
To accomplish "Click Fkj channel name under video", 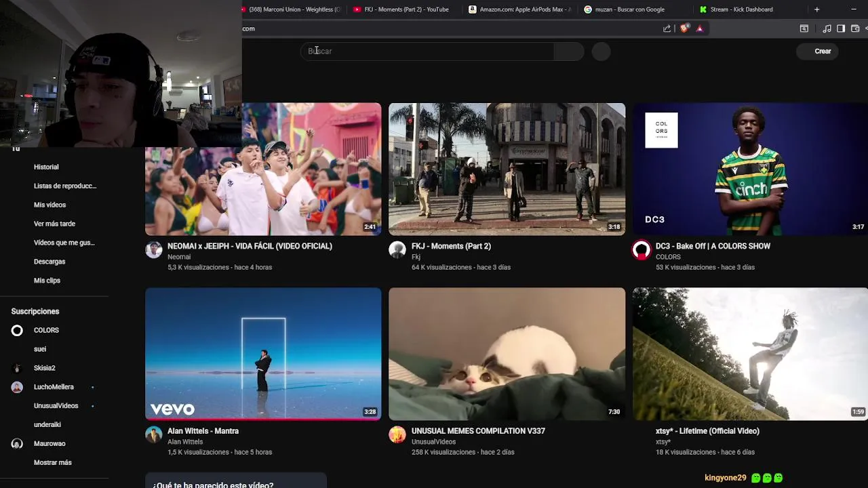I will coord(416,257).
